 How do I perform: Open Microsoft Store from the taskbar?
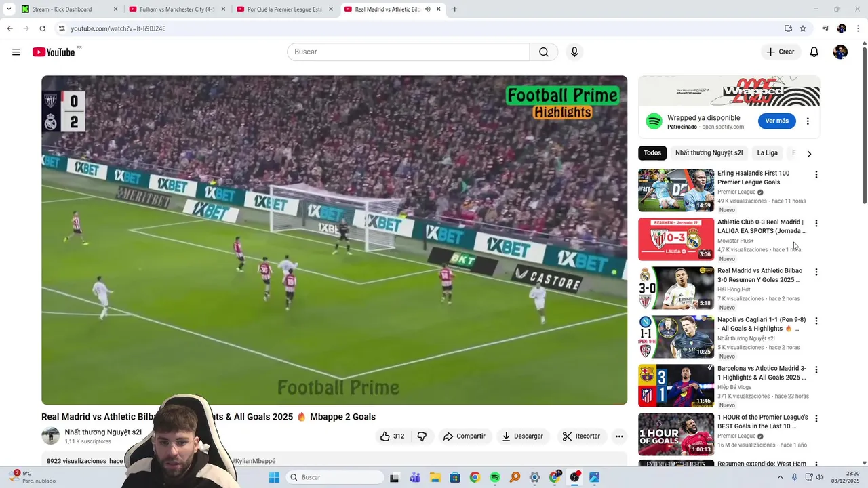coord(455,478)
